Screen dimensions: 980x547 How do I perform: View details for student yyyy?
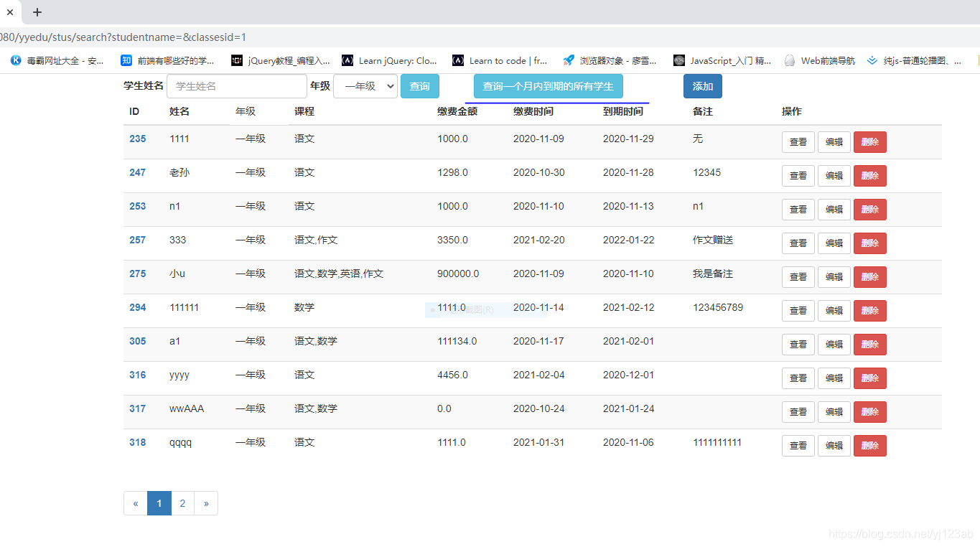798,378
